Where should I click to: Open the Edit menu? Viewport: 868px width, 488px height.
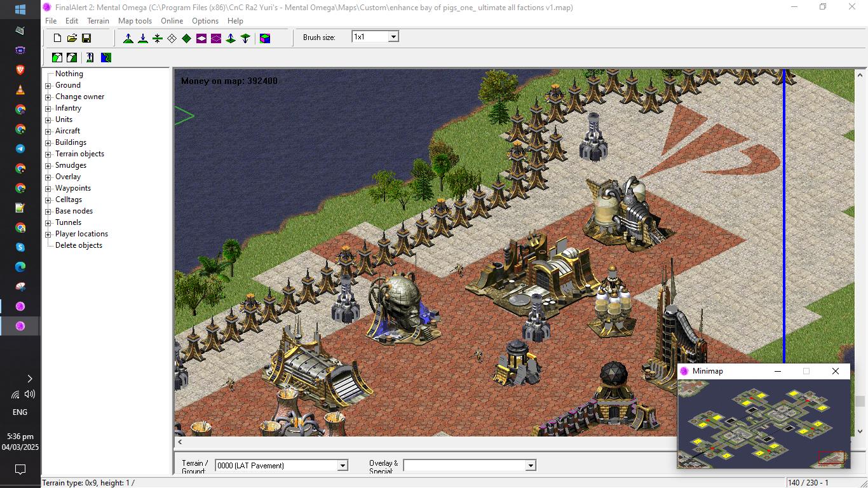[72, 21]
